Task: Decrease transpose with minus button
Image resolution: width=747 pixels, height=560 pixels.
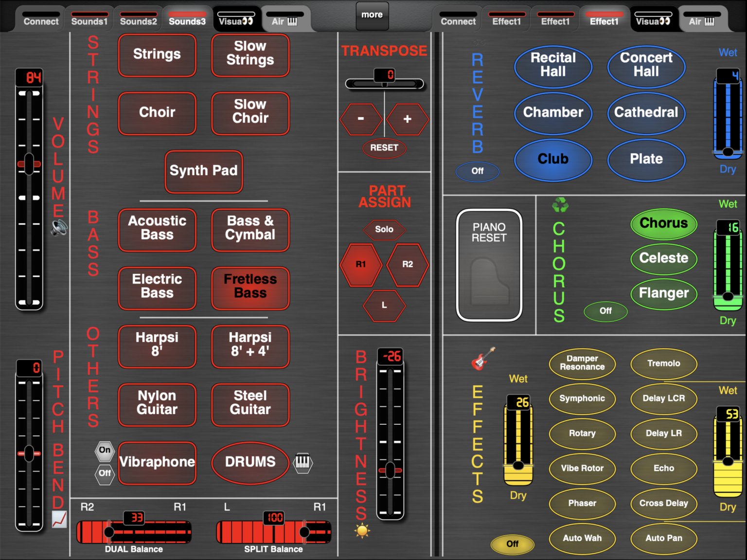Action: point(361,119)
